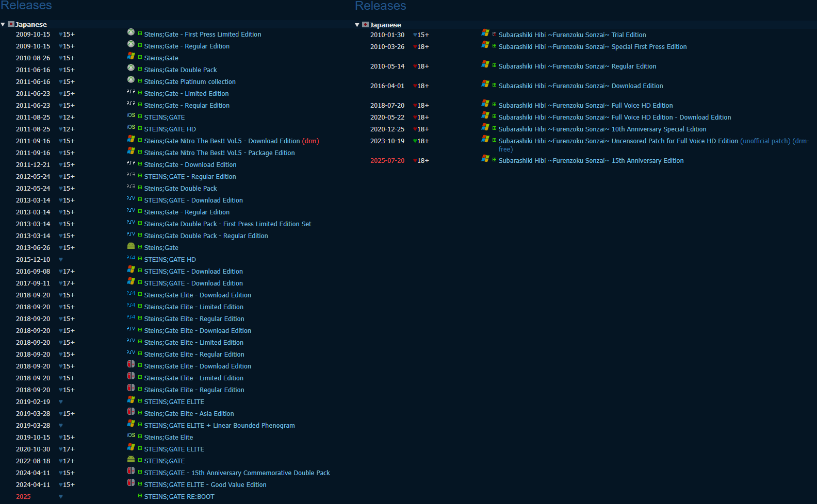This screenshot has height=504, width=817.
Task: Click the date 2023-10-19
Action: (x=387, y=141)
